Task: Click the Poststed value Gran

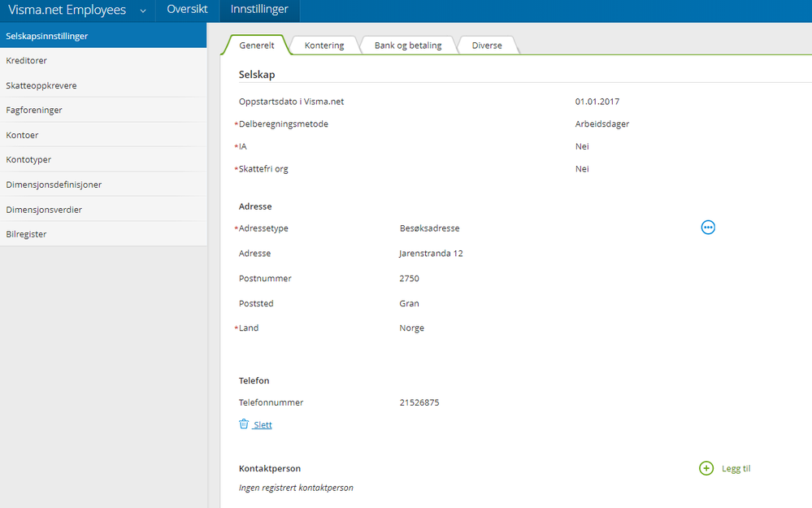Action: [x=409, y=303]
